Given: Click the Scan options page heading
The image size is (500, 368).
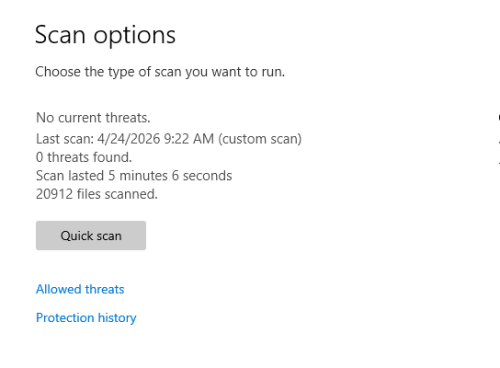Looking at the screenshot, I should tap(105, 35).
